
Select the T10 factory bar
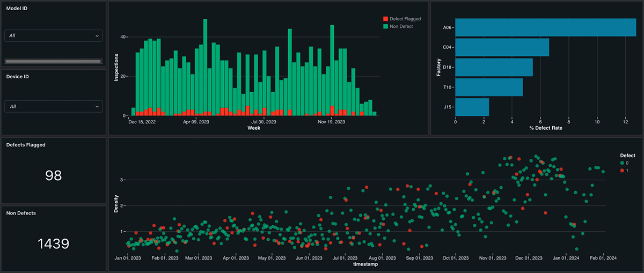coord(489,87)
